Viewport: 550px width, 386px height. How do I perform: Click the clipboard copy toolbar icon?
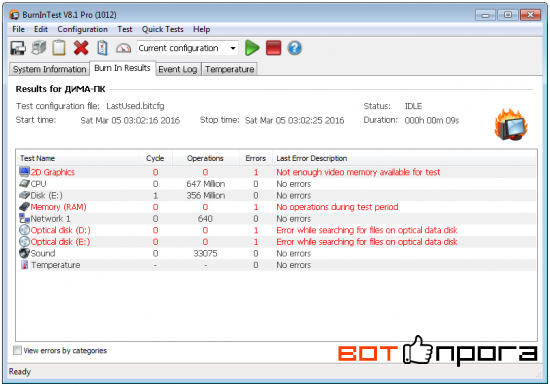click(x=59, y=48)
